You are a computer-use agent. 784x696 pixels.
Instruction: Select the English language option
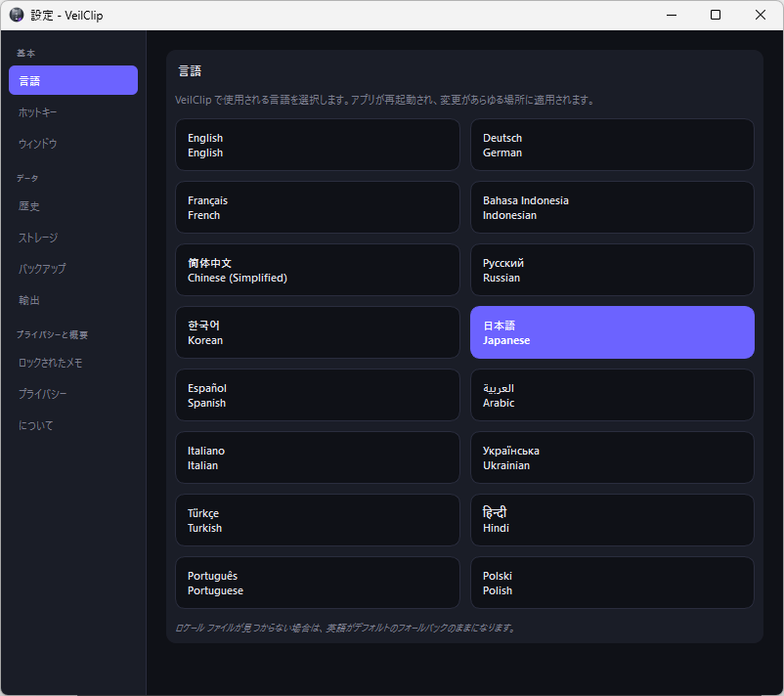[x=317, y=145]
